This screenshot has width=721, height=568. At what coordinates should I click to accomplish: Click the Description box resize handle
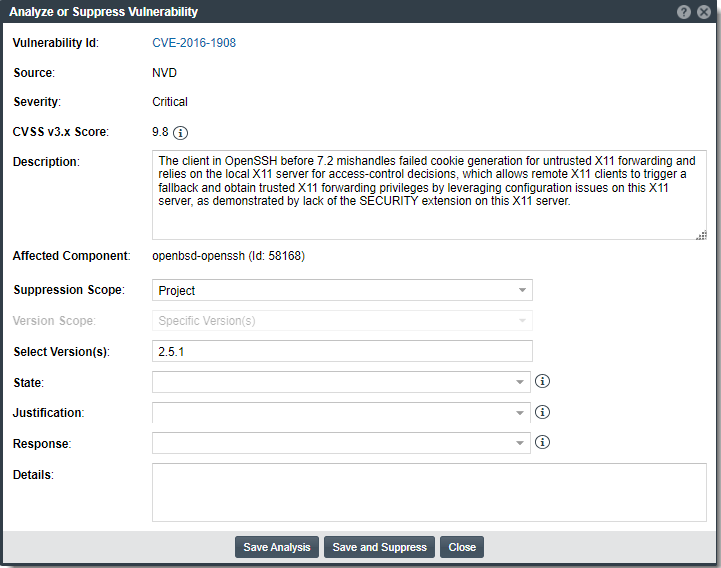point(701,234)
